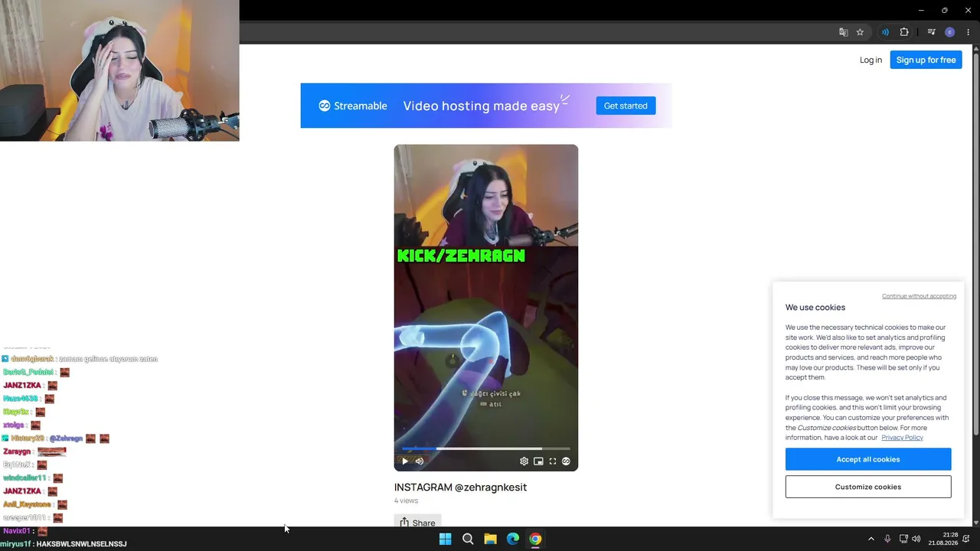Click chat username Navix01
This screenshot has width=980, height=551.
click(x=16, y=530)
